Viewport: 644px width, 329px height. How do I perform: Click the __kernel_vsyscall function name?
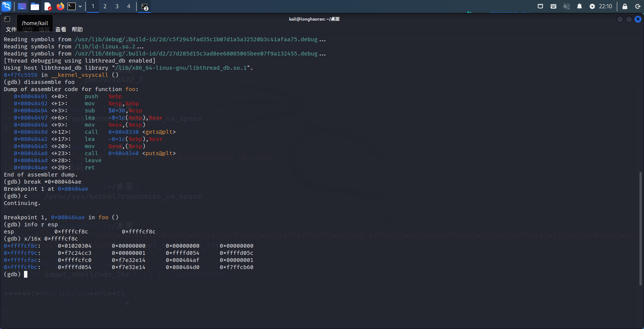tap(80, 75)
